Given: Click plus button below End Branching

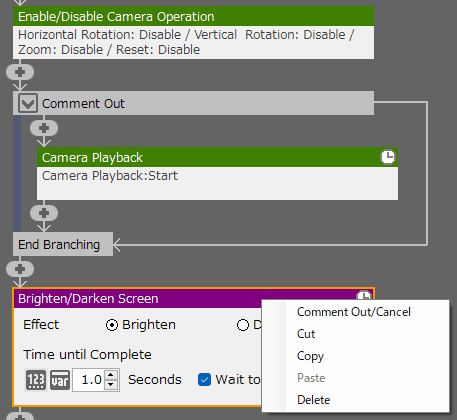Looking at the screenshot, I should (x=20, y=269).
